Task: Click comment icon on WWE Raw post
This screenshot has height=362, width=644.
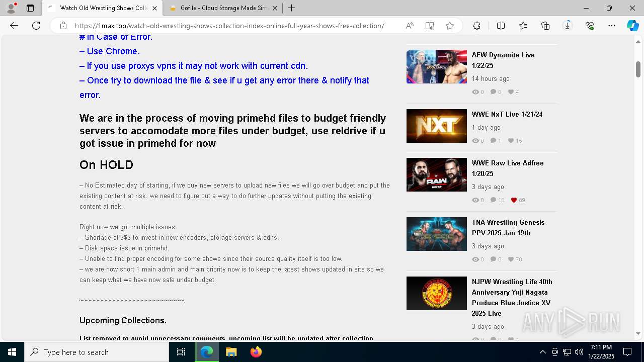Action: pyautogui.click(x=493, y=200)
